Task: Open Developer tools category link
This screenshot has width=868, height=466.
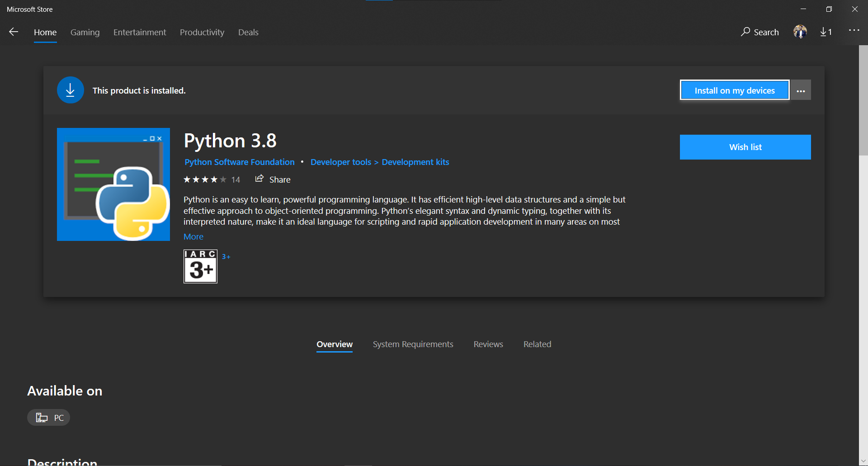Action: 341,162
